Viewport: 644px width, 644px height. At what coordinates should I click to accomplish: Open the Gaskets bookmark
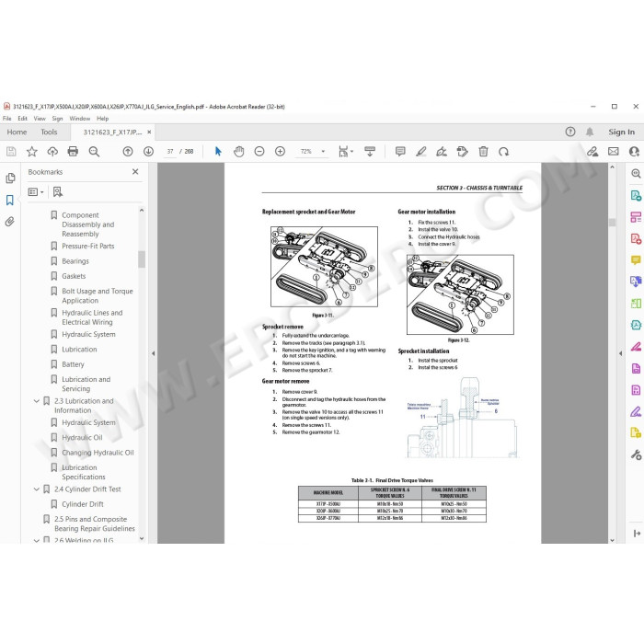pos(74,276)
